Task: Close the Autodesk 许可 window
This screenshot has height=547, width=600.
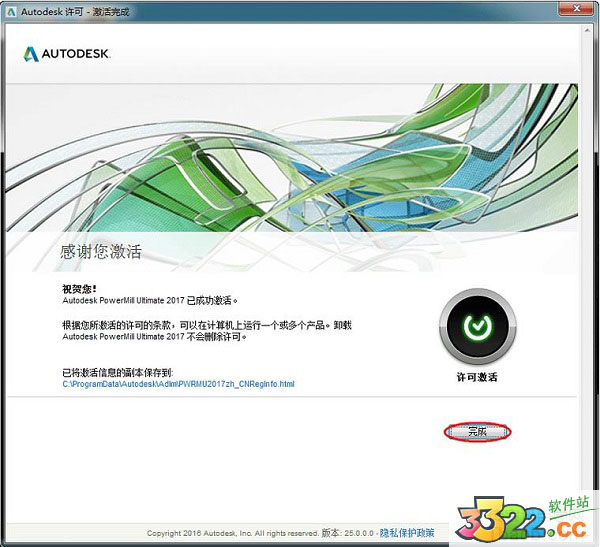Action: 577,8
